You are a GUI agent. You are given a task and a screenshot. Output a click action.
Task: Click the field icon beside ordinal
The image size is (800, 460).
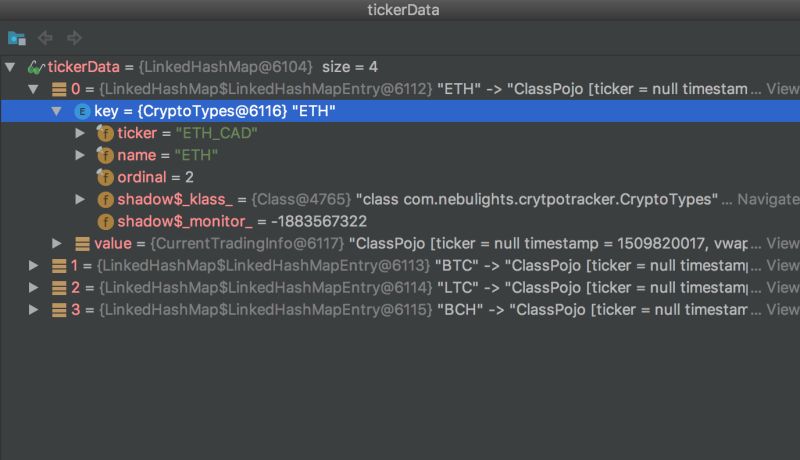point(105,177)
